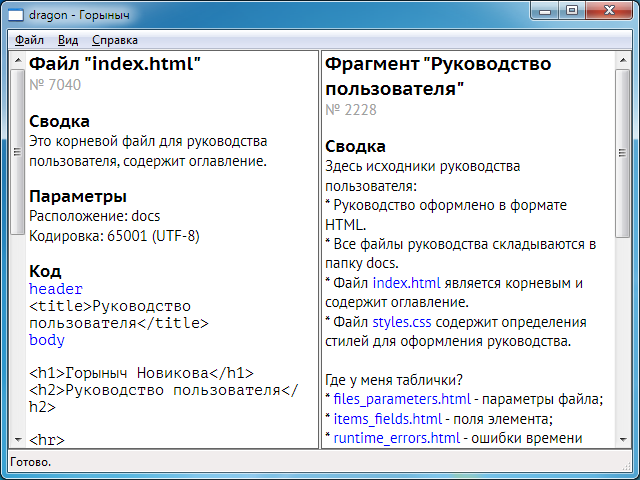Follow the header link in Код section

coord(56,289)
